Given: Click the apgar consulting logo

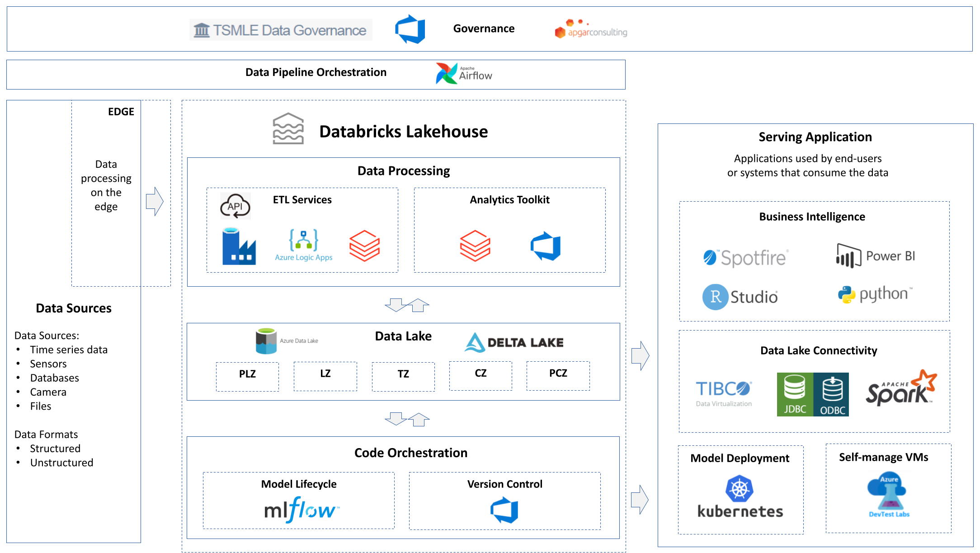Looking at the screenshot, I should coord(591,29).
